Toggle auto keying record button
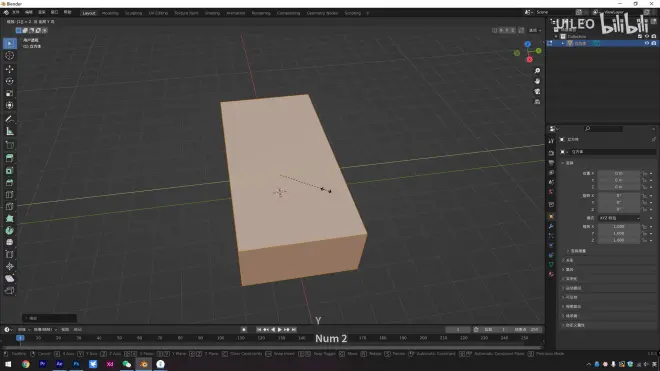This screenshot has width=660, height=371. (244, 330)
